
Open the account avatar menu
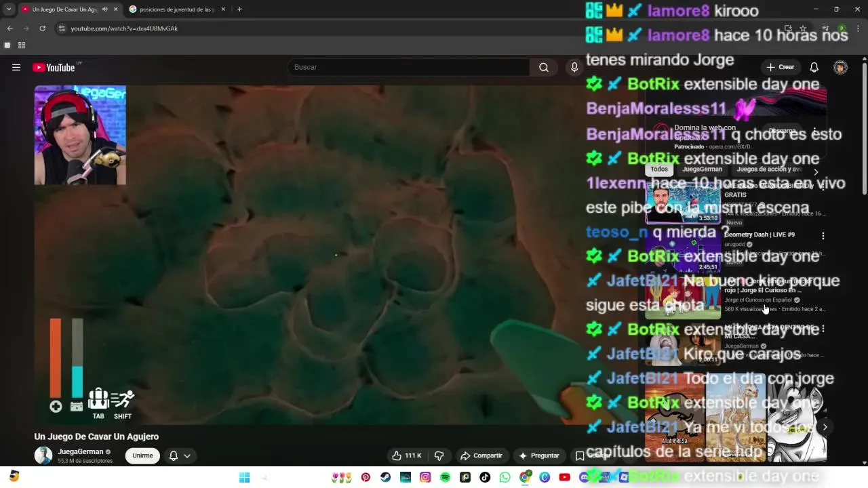pyautogui.click(x=840, y=67)
